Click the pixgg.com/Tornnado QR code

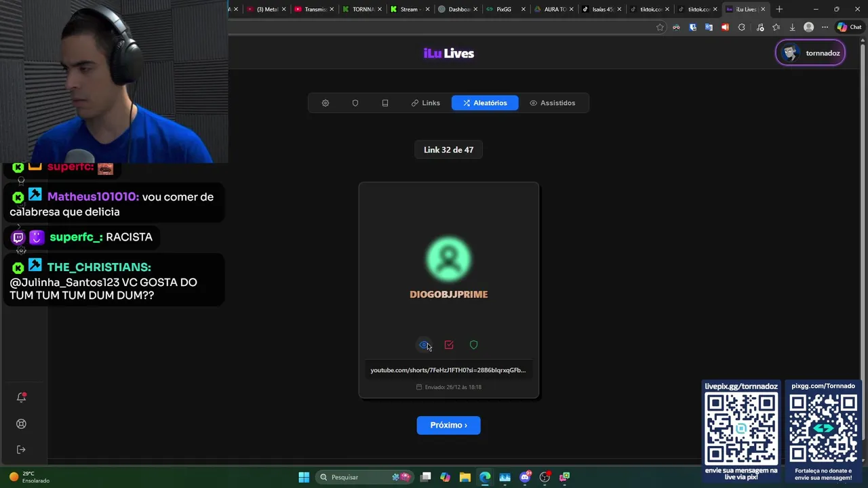click(x=823, y=429)
